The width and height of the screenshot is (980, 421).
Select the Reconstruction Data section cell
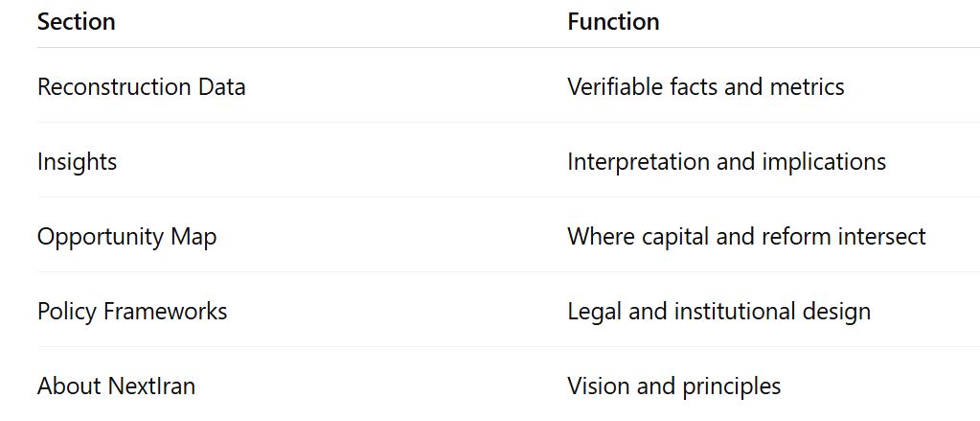(x=141, y=87)
